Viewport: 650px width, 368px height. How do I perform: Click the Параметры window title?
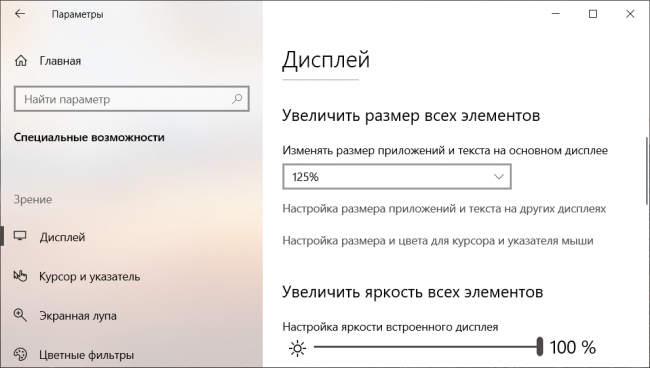(x=78, y=14)
